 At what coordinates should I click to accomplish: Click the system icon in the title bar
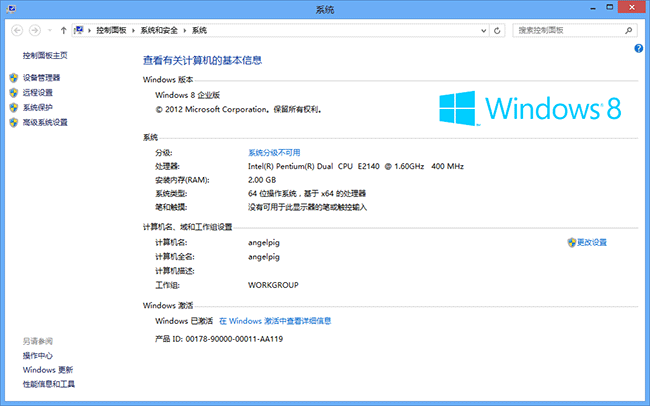point(11,9)
